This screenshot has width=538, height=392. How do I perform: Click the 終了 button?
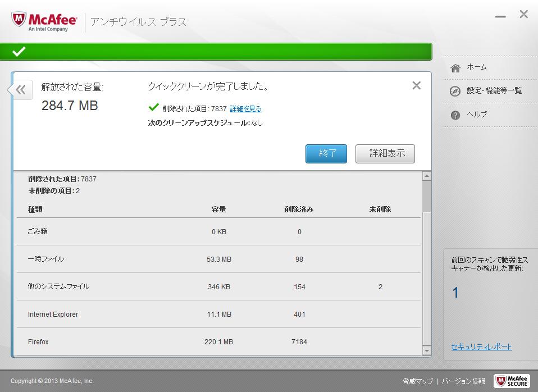click(326, 153)
